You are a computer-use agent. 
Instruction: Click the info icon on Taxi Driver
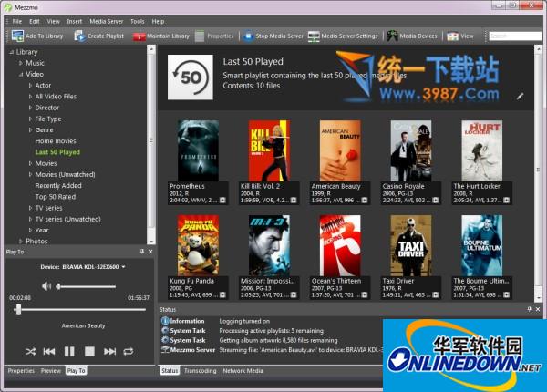436,295
